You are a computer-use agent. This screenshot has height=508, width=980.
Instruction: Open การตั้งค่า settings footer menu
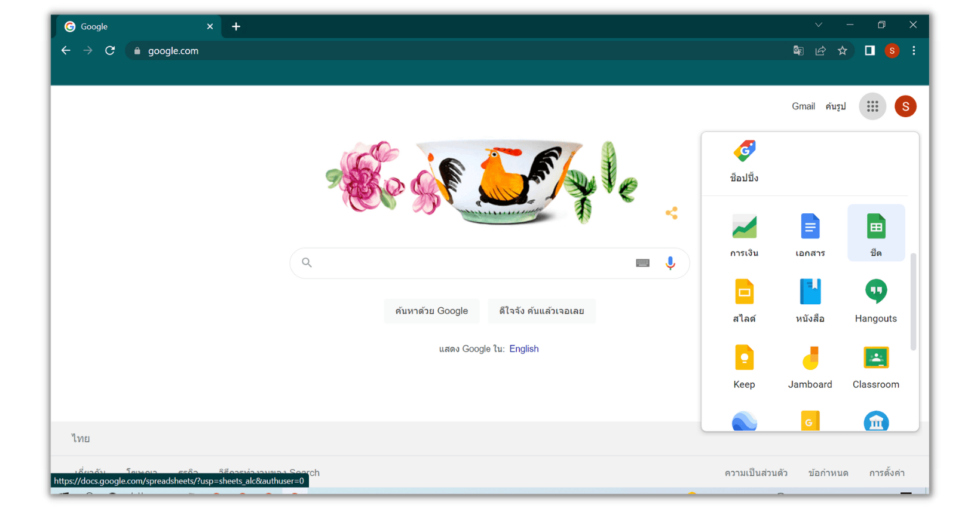pyautogui.click(x=887, y=473)
